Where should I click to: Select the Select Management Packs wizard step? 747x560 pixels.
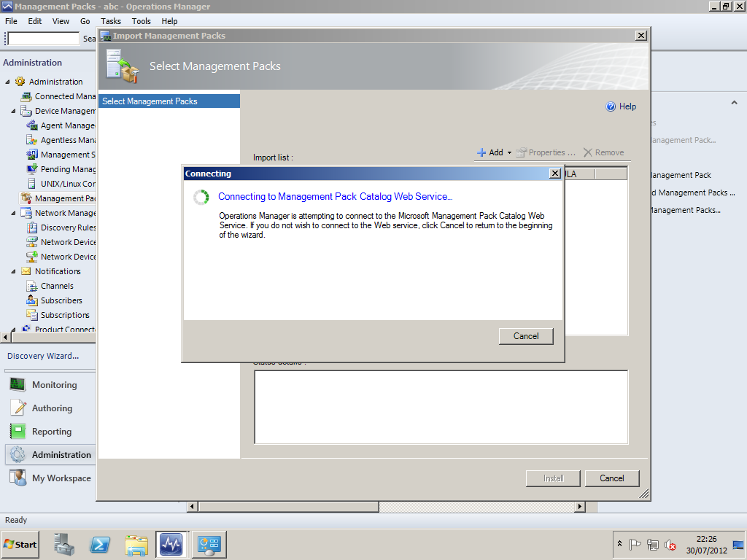169,101
